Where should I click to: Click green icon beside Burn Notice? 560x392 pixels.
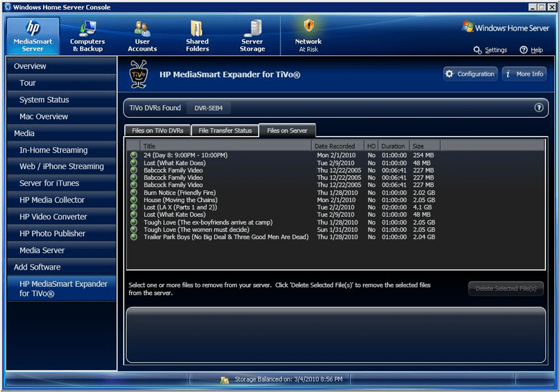(x=134, y=193)
